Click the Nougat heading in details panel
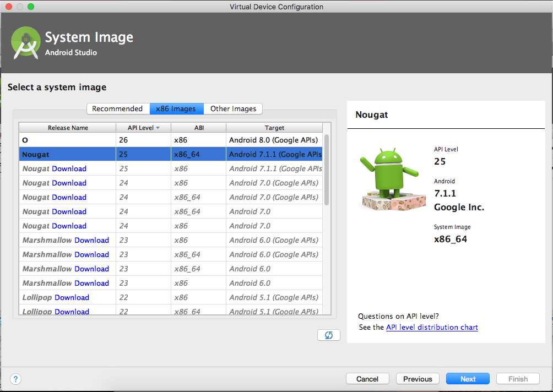 point(372,115)
